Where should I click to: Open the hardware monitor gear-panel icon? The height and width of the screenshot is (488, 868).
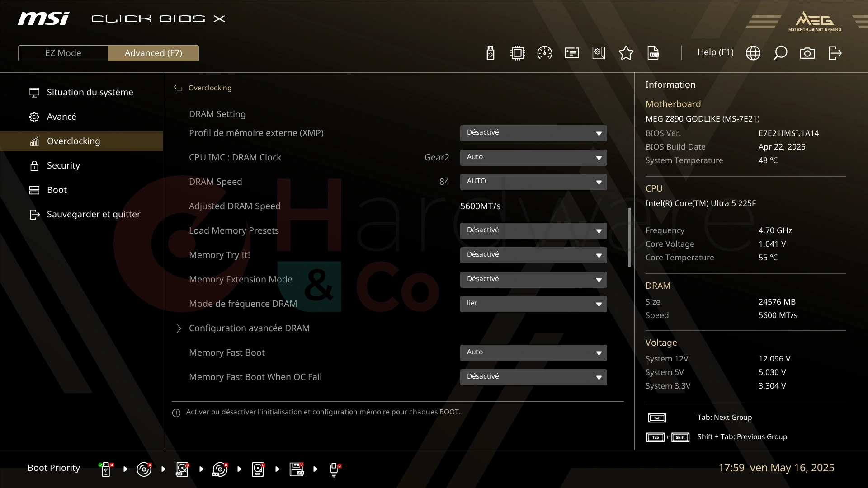(599, 53)
